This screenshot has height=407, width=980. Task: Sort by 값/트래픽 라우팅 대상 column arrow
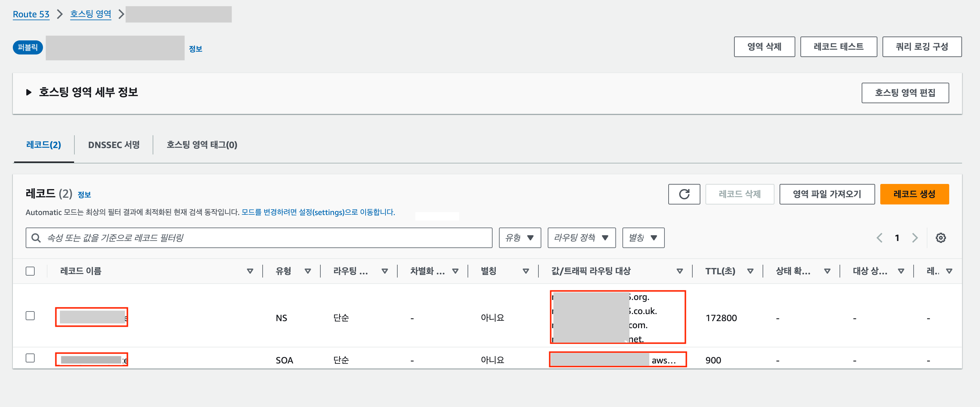[680, 271]
